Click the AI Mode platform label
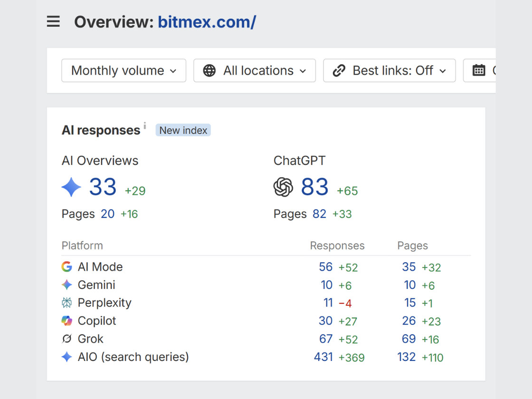Image resolution: width=532 pixels, height=399 pixels. point(100,266)
